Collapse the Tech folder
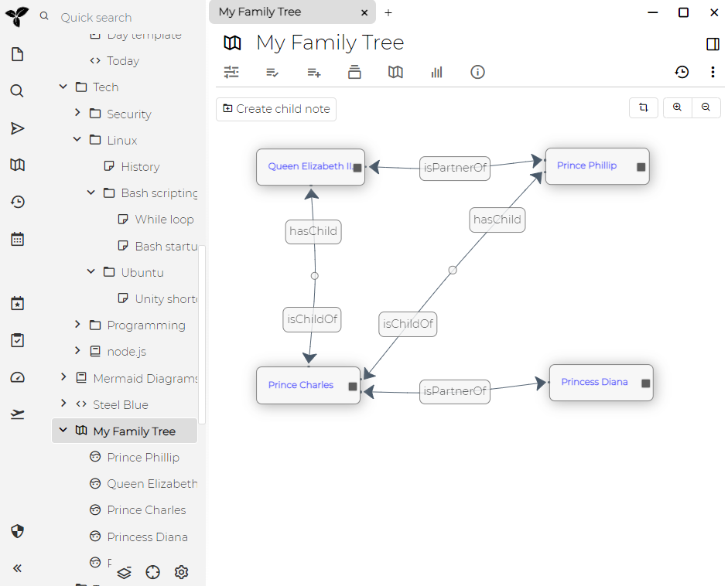This screenshot has height=586, width=728. point(63,87)
